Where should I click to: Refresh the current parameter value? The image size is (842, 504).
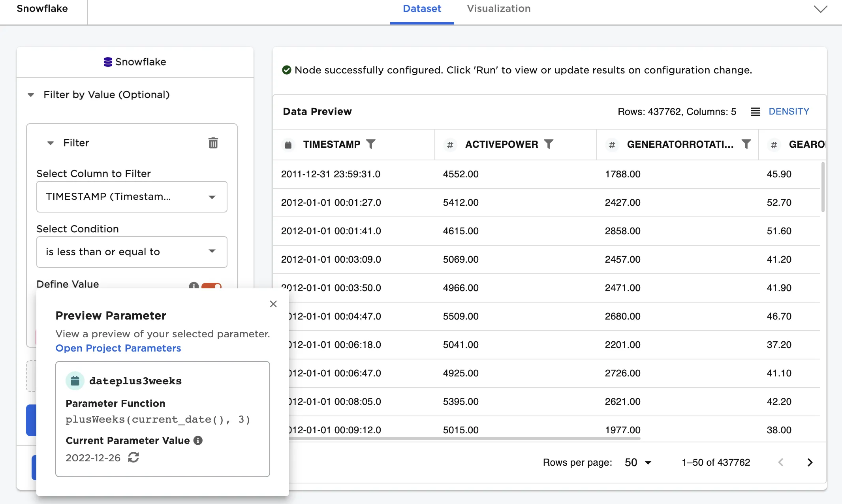[x=133, y=457]
